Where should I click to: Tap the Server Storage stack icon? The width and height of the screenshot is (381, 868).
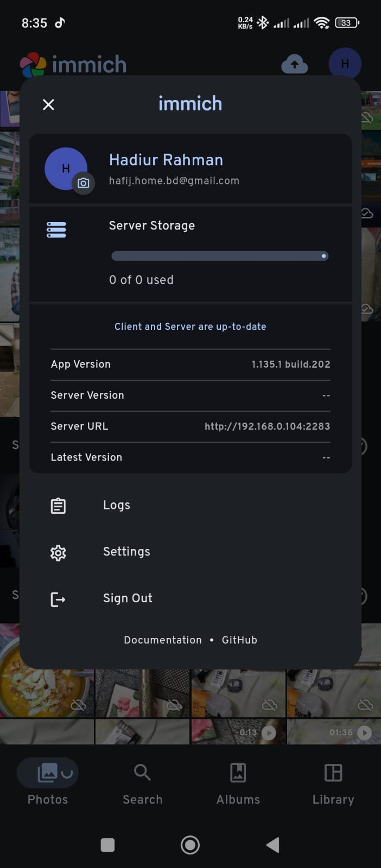(x=56, y=229)
